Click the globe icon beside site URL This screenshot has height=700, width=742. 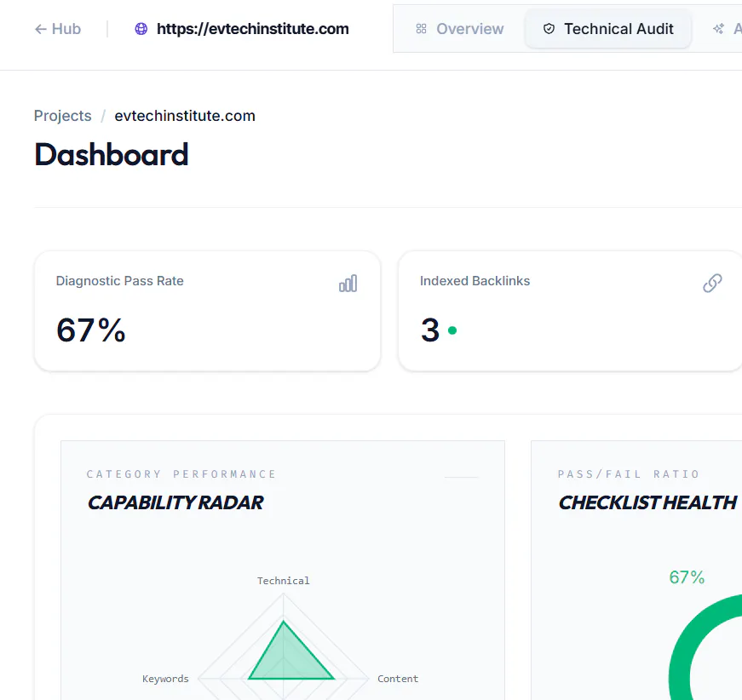tap(141, 29)
